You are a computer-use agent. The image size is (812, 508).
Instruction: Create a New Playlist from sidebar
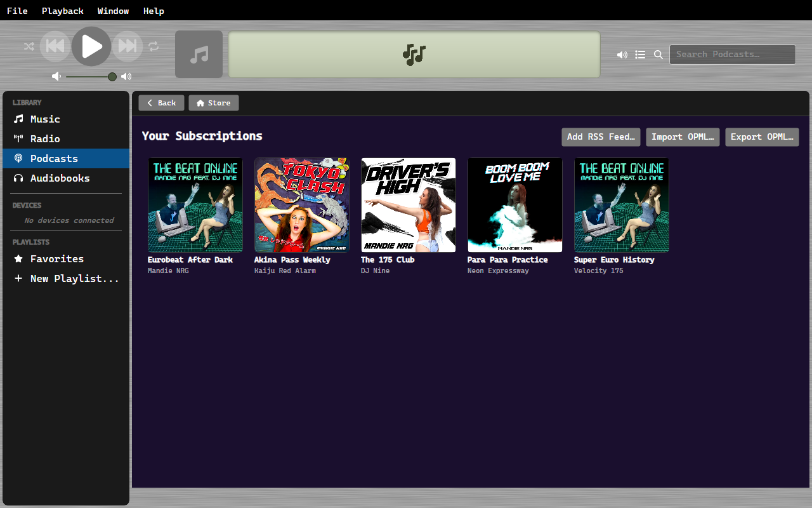tap(66, 279)
